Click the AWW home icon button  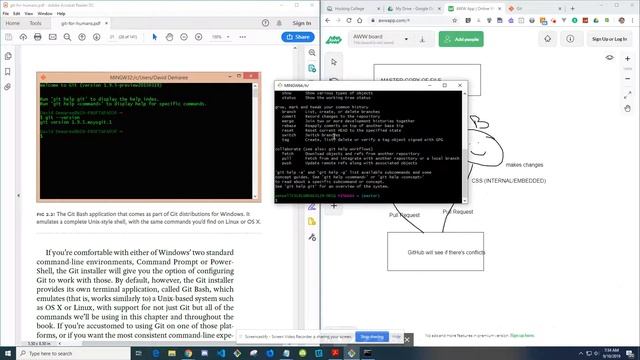click(x=548, y=39)
